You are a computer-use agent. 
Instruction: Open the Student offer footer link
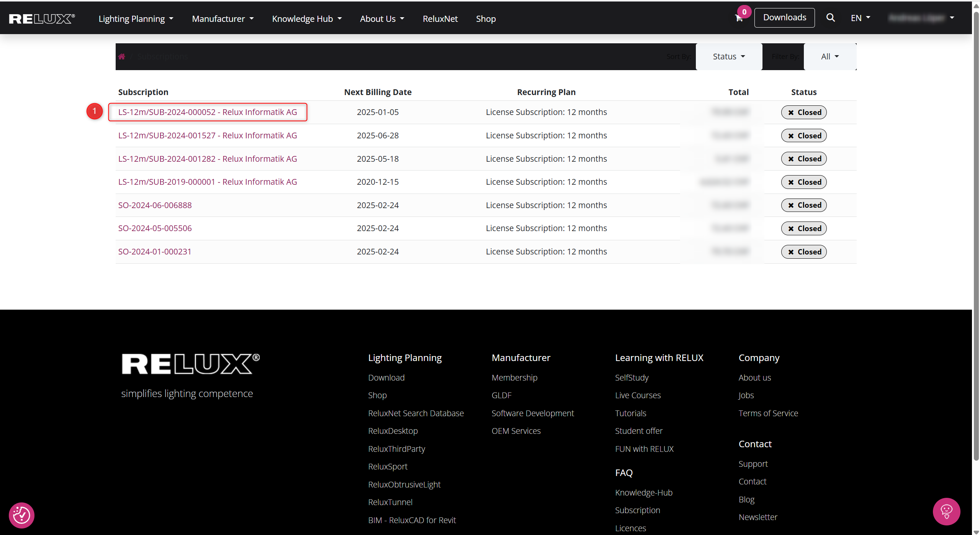[x=639, y=431]
